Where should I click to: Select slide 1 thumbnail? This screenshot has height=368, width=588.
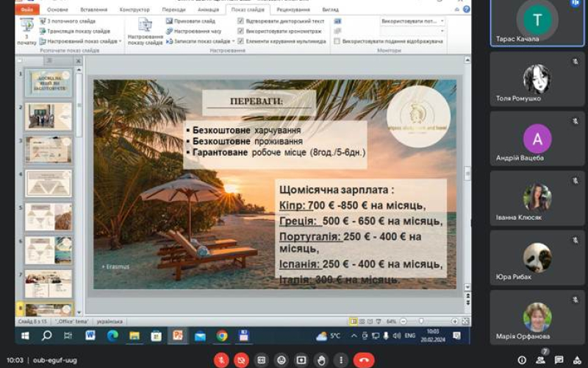coord(49,83)
